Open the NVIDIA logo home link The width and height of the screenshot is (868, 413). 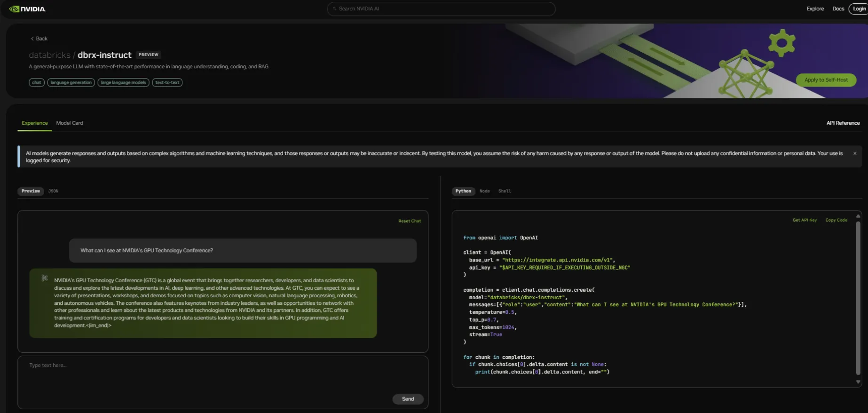[x=27, y=9]
